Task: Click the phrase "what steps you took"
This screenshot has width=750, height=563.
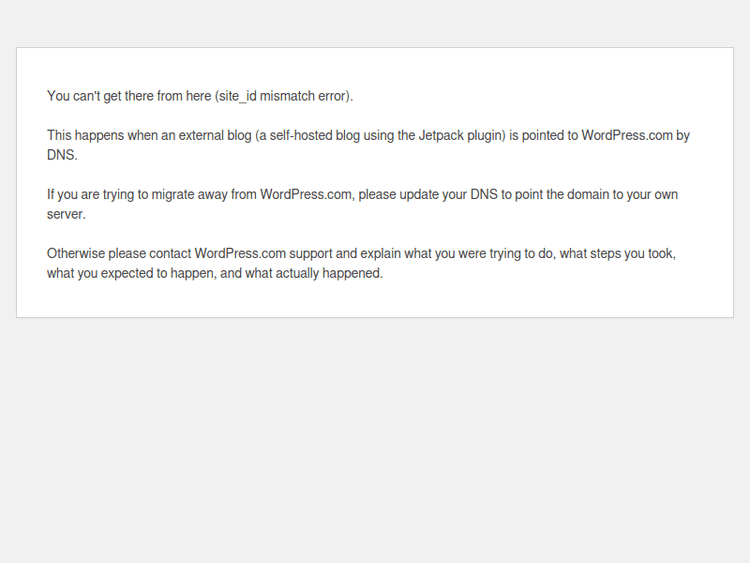Action: tap(616, 253)
